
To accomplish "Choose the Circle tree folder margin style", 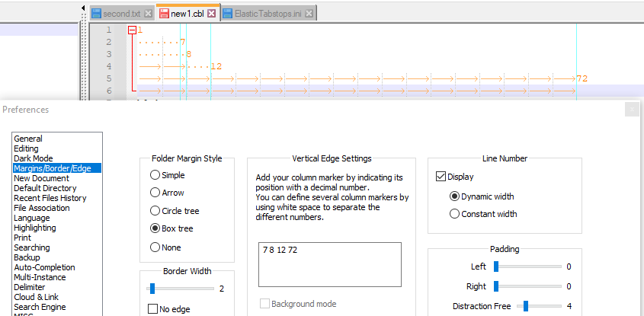I will click(155, 211).
